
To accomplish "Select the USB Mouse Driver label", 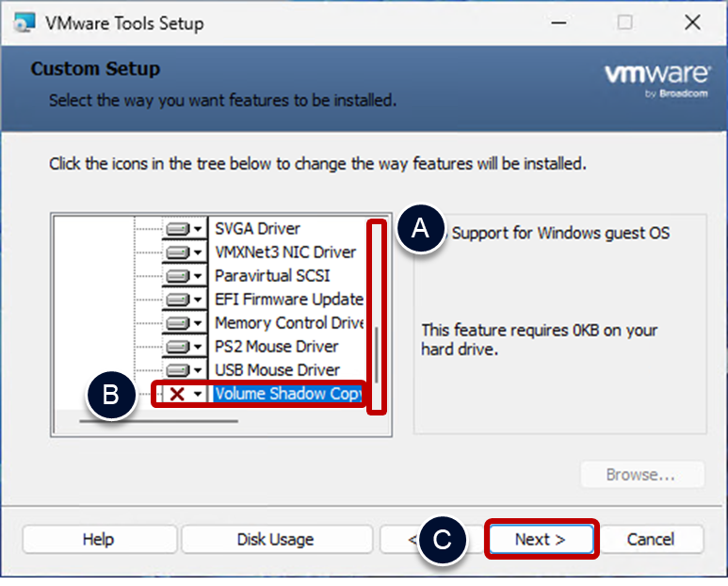I will click(277, 370).
